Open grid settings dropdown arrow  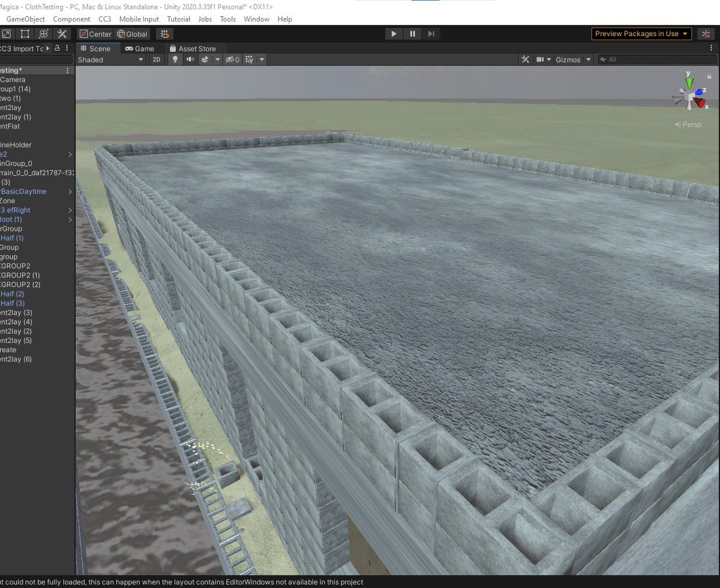point(262,59)
